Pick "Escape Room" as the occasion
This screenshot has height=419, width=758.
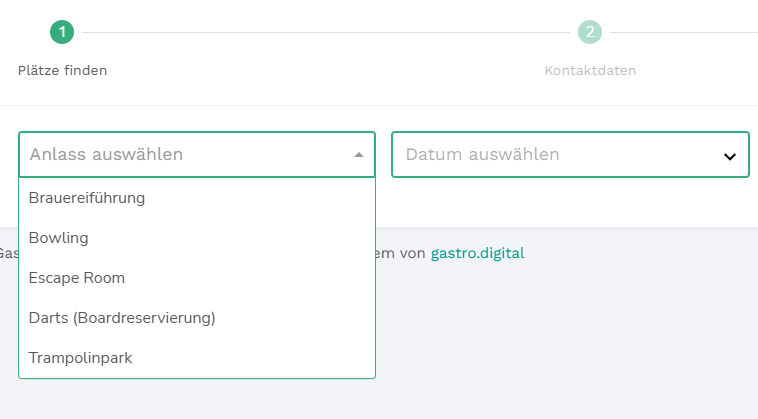click(77, 278)
